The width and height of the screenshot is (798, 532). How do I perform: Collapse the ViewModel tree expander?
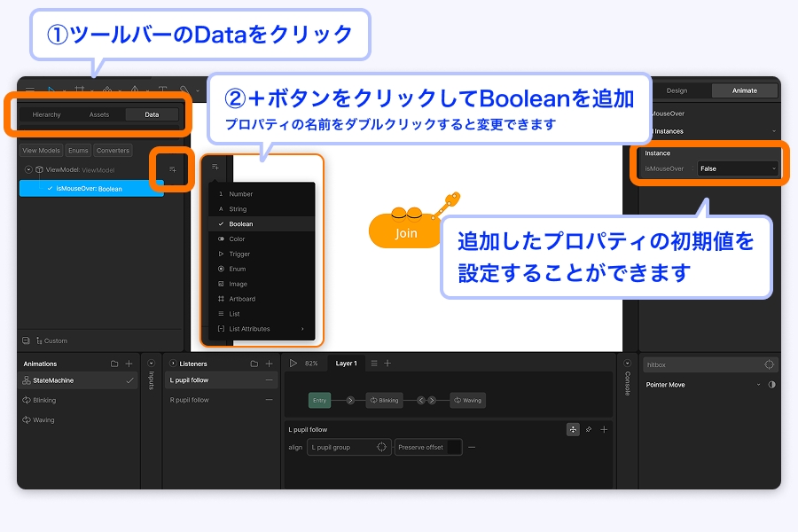click(x=28, y=169)
